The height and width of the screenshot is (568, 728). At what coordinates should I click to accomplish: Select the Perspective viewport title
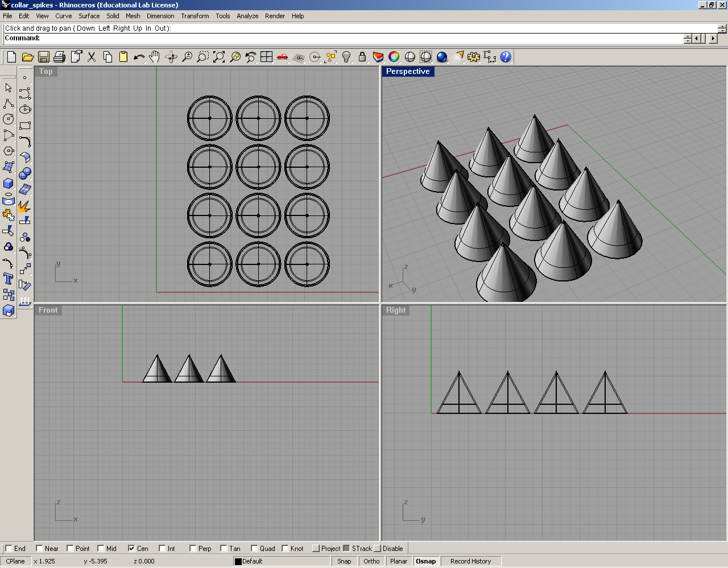click(x=408, y=72)
